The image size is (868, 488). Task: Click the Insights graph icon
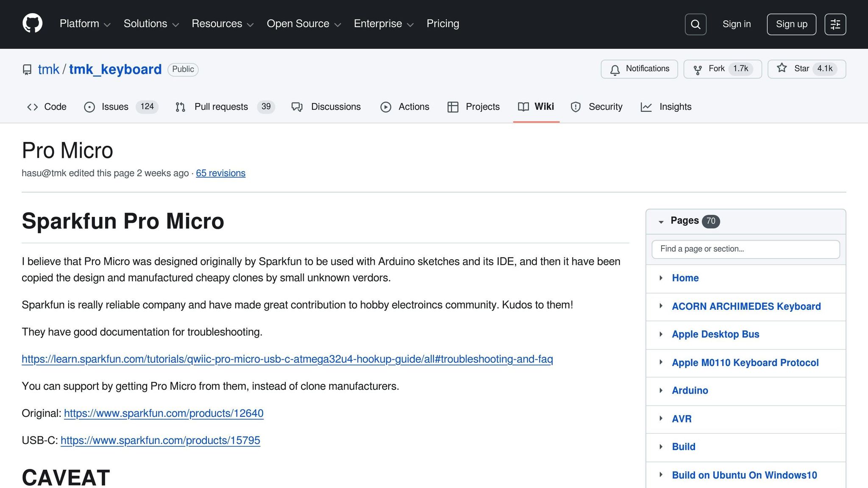click(x=646, y=107)
